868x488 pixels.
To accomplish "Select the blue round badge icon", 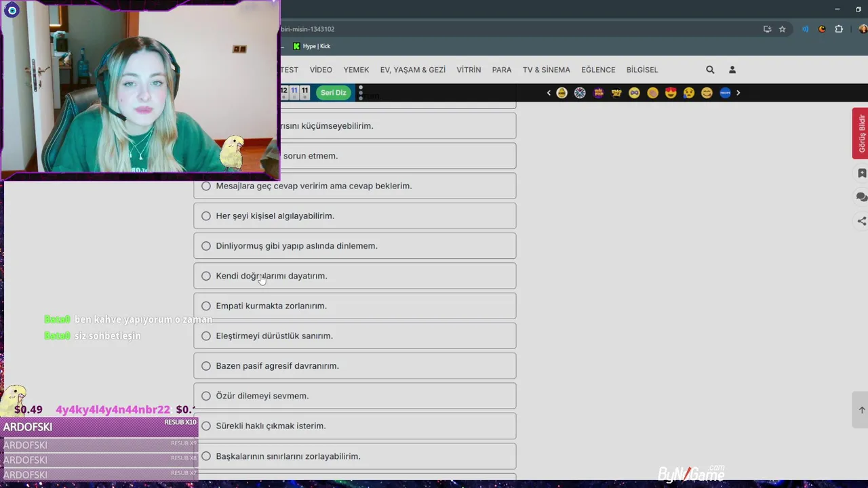I will [725, 93].
